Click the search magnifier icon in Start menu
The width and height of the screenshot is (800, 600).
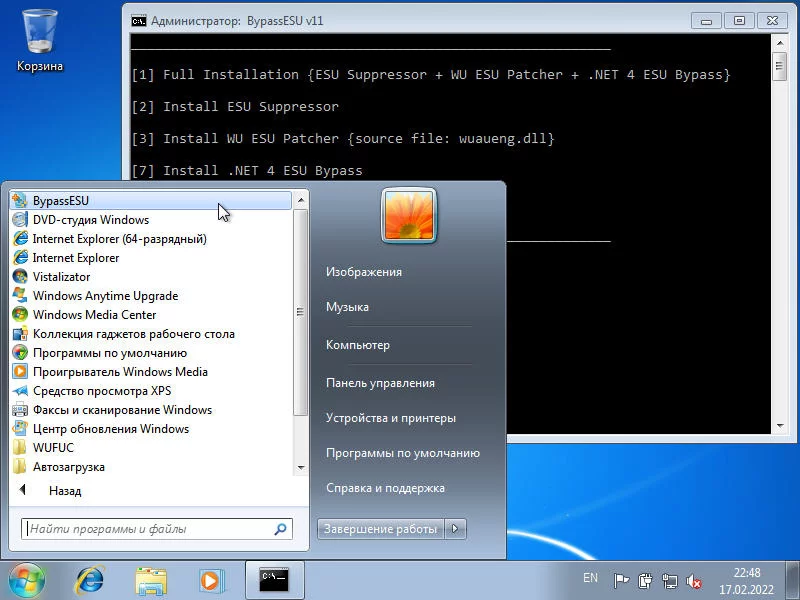pos(280,529)
